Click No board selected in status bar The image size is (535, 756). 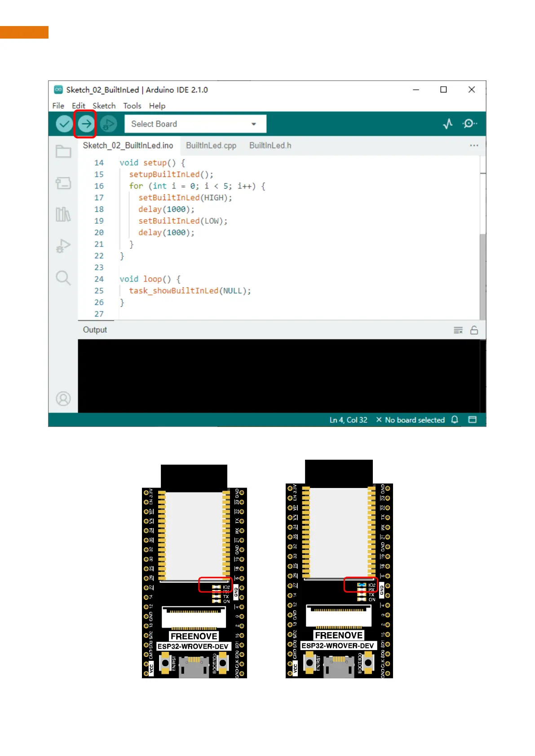pos(411,420)
